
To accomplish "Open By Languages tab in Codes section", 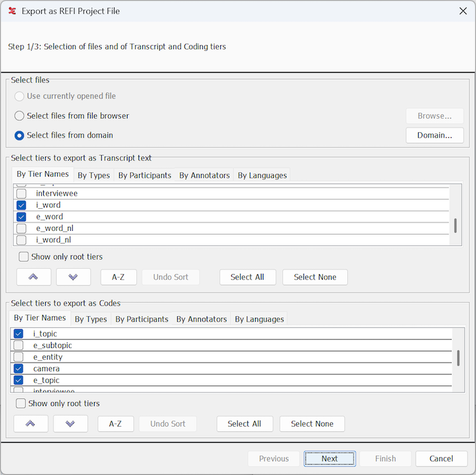I will 259,319.
